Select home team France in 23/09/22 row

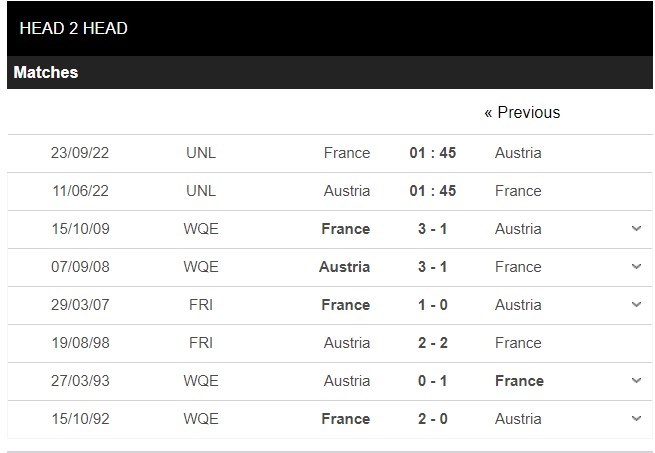[x=347, y=153]
